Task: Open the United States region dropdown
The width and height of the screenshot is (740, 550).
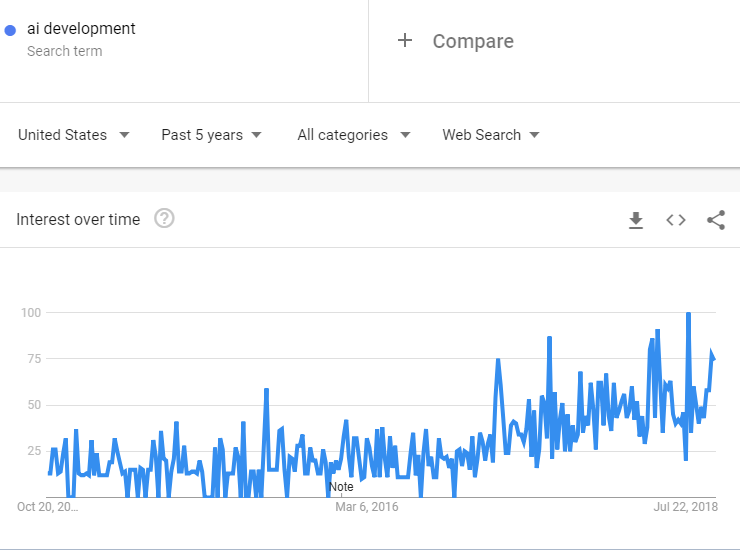Action: [74, 135]
